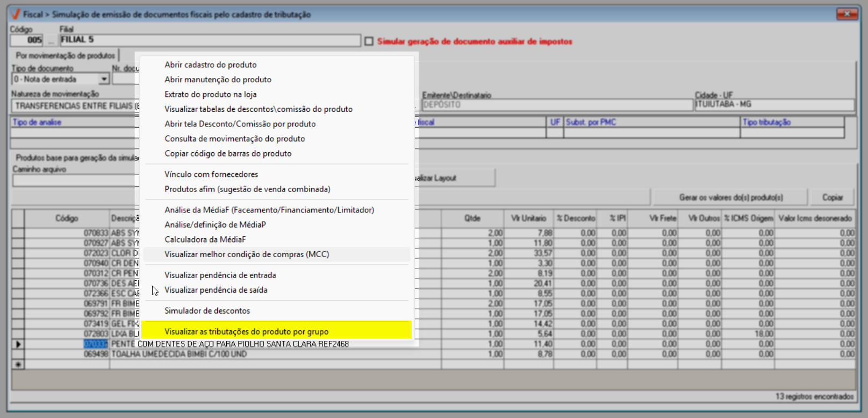Click Copiar código de barras do produto
This screenshot has height=418, width=868.
228,153
